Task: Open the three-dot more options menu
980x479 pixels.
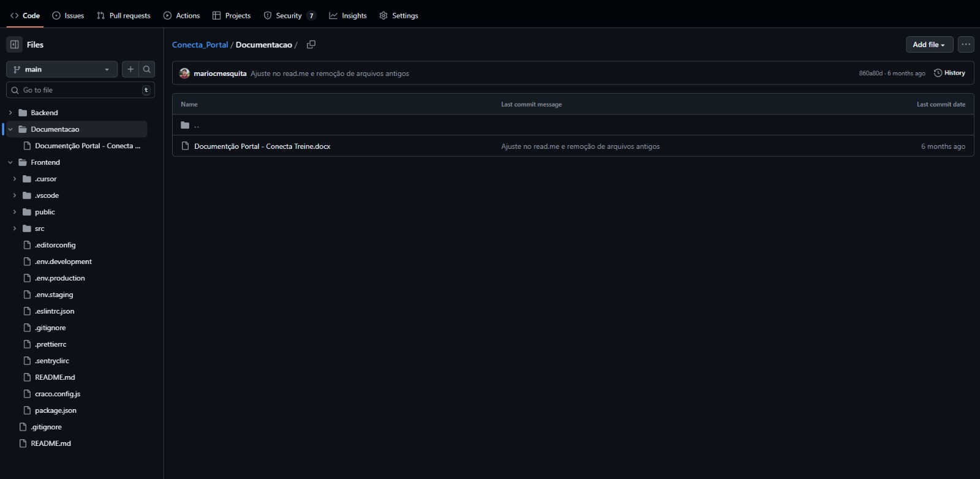Action: 966,45
